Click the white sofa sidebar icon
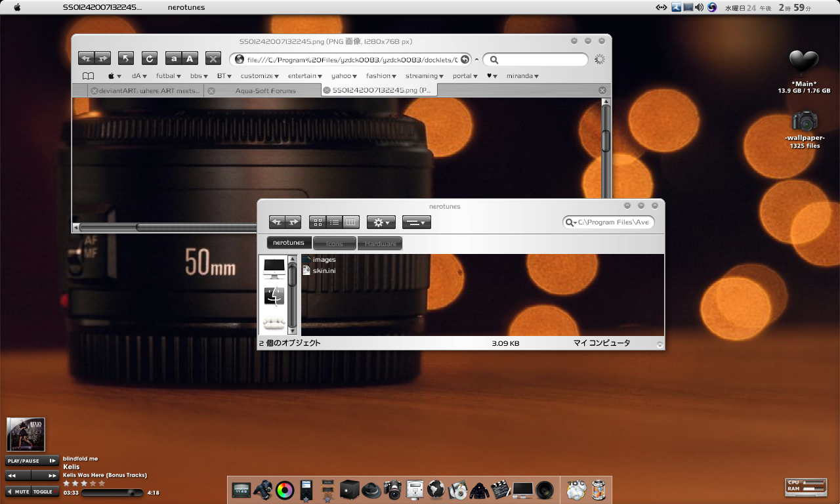This screenshot has height=504, width=840. (274, 323)
